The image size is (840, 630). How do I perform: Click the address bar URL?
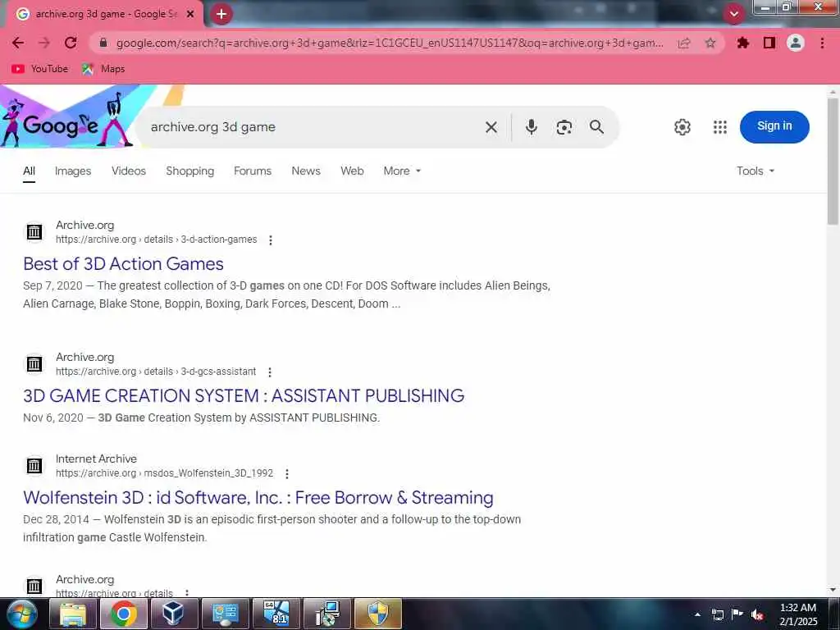390,43
